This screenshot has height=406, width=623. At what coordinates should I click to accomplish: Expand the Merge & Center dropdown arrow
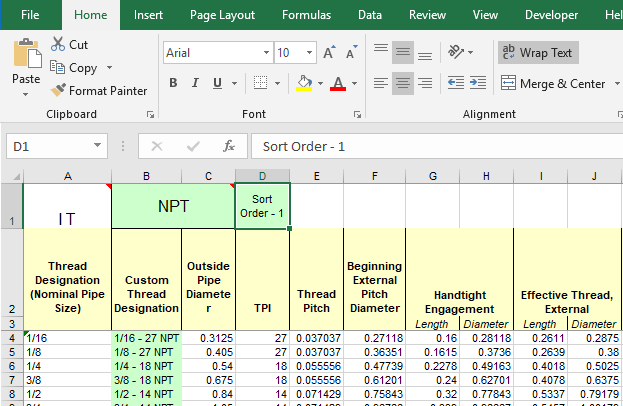[x=615, y=83]
